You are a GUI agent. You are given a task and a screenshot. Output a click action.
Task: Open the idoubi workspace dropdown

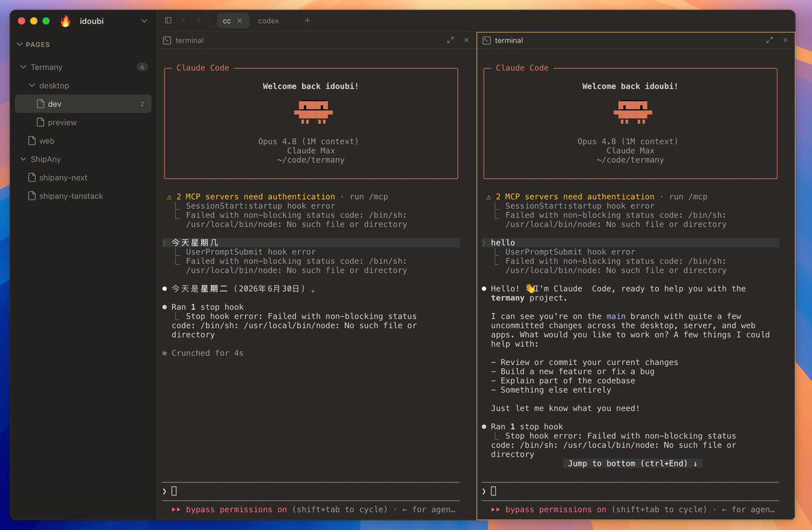click(144, 21)
